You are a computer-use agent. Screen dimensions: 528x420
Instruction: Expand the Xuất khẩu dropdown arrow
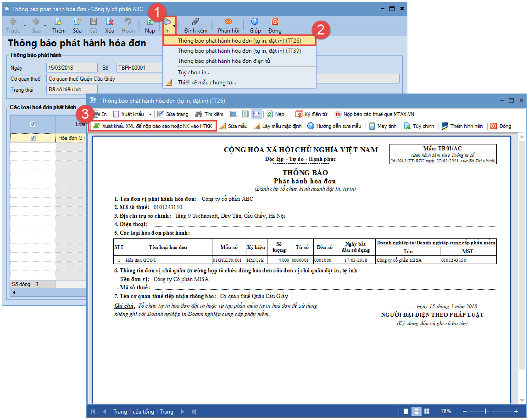(150, 114)
